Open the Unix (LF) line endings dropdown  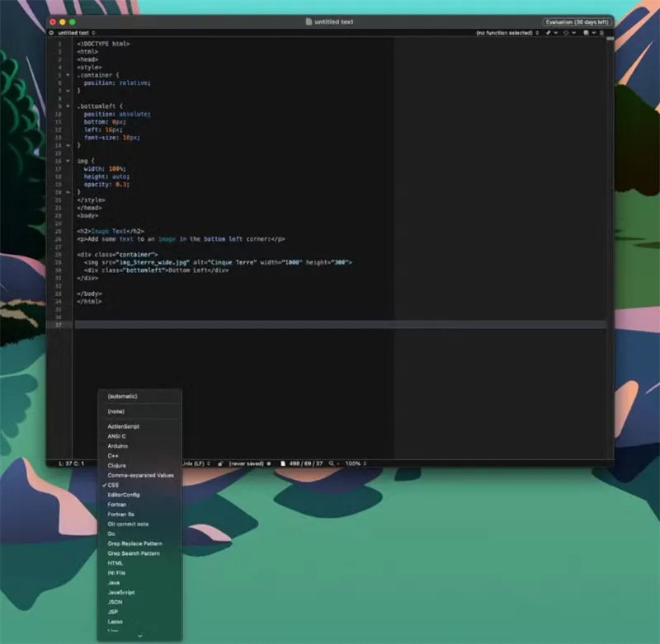tap(195, 463)
